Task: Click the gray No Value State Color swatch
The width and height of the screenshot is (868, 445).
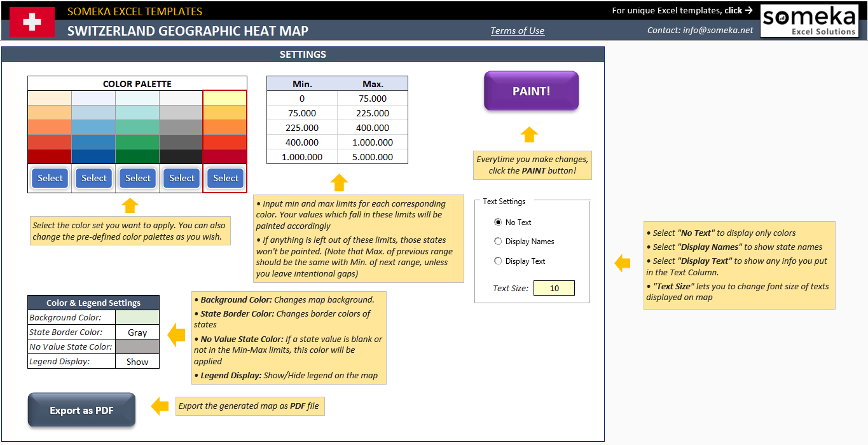Action: pyautogui.click(x=137, y=347)
